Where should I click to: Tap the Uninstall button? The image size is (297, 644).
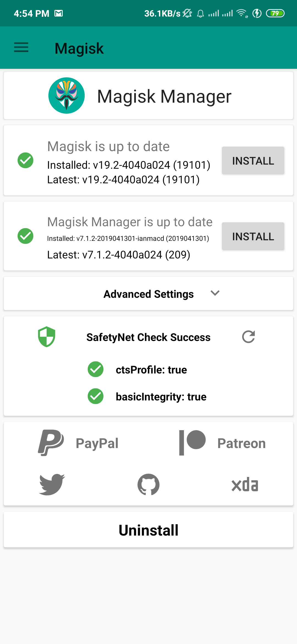148,530
